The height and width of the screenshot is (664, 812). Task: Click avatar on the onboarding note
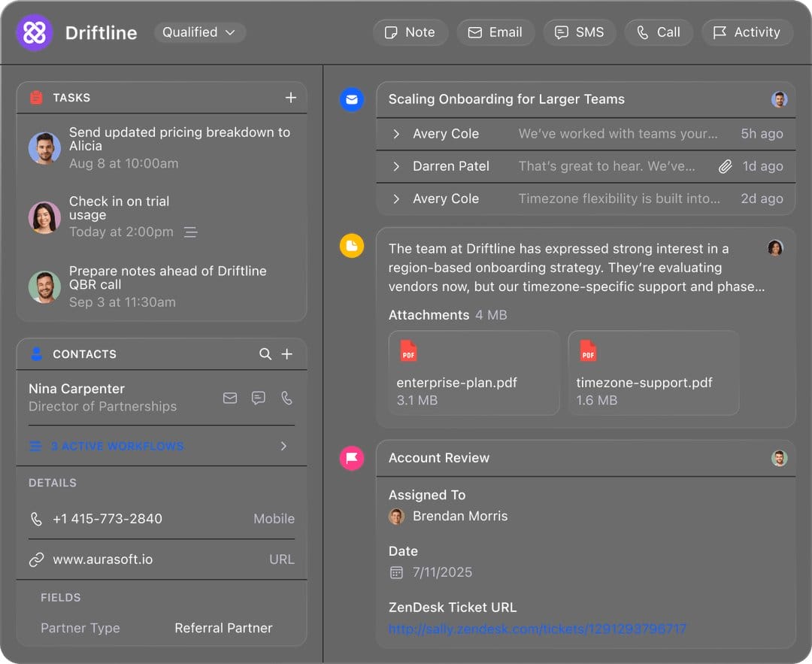coord(775,247)
